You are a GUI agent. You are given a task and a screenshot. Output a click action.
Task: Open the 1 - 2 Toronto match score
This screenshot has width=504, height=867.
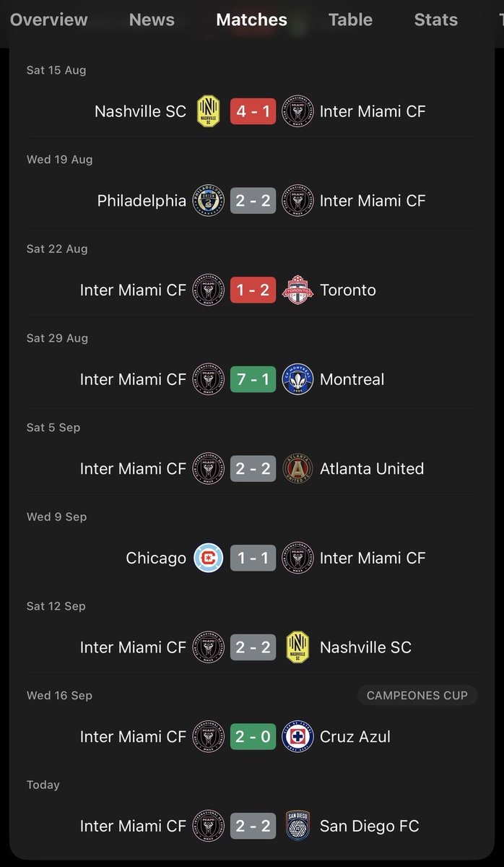click(x=253, y=290)
